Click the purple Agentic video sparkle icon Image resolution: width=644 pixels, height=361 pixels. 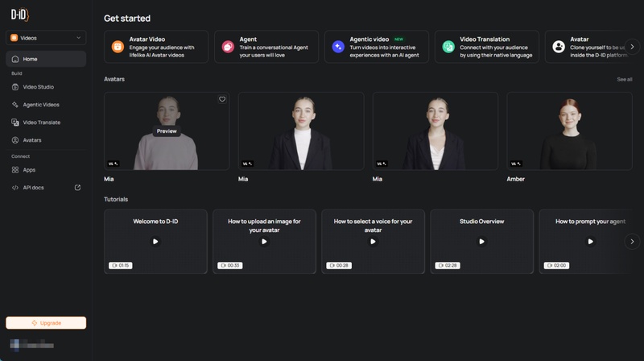click(x=338, y=47)
